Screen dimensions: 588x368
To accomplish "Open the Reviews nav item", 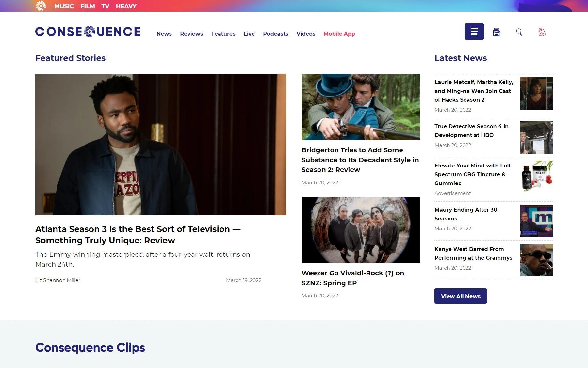I will coord(191,34).
